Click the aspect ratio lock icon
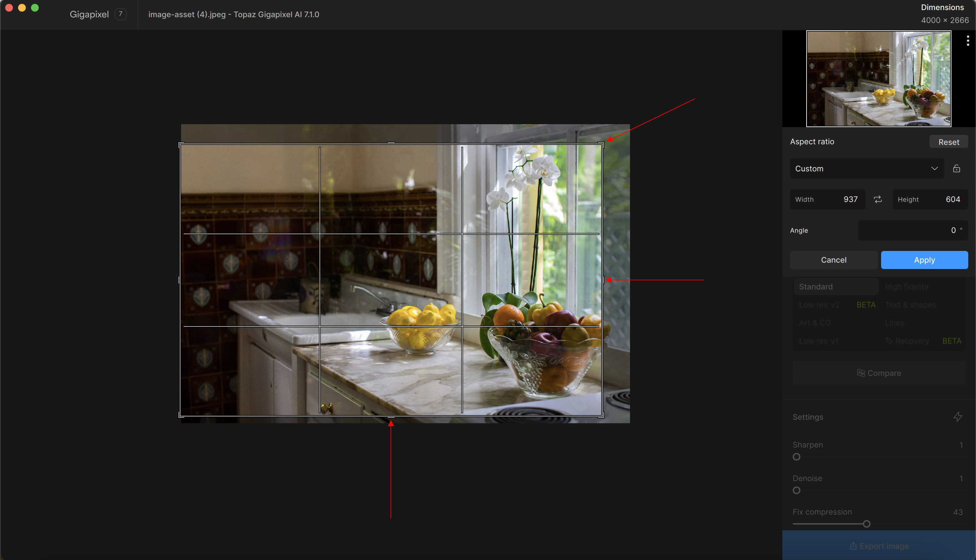Viewport: 976px width, 560px height. [x=956, y=168]
